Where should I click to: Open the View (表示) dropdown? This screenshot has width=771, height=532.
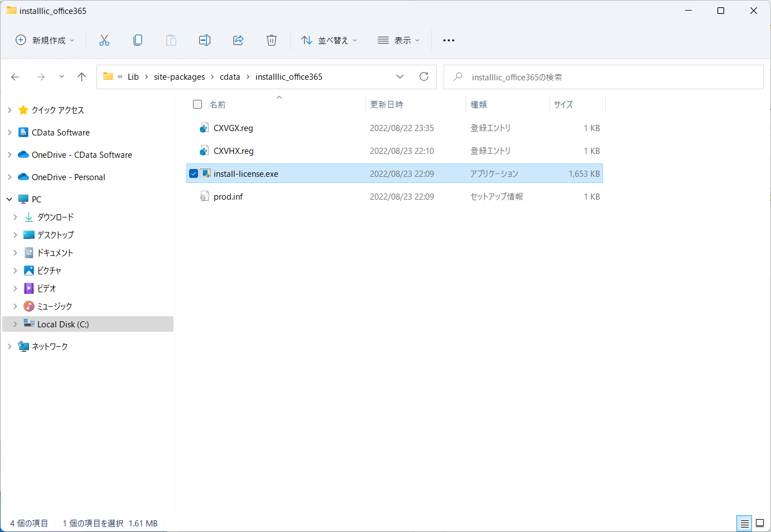point(398,40)
